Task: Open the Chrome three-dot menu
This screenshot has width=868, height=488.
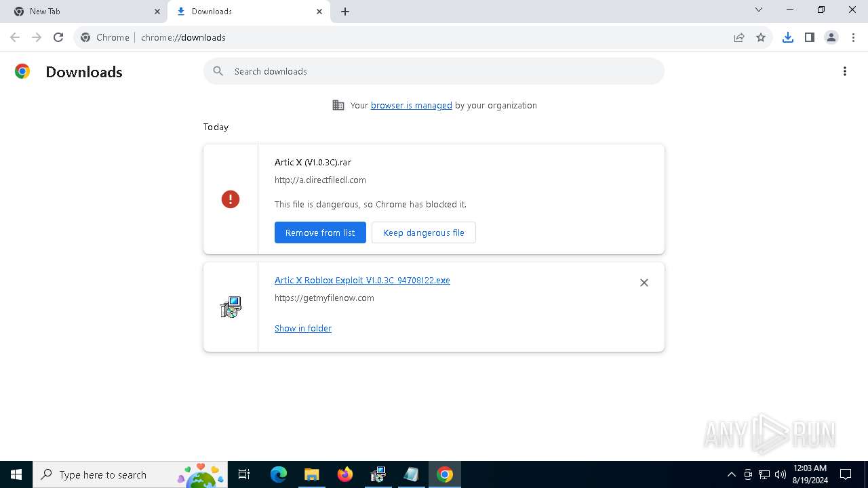Action: [x=852, y=37]
